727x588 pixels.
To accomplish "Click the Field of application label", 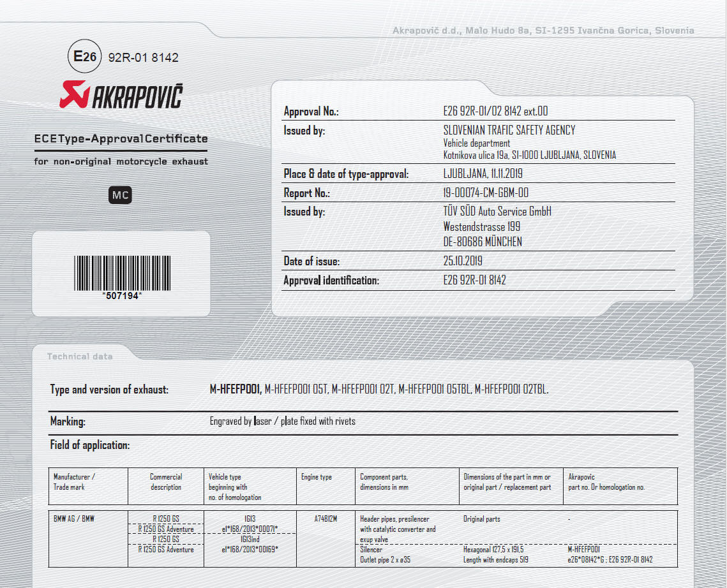I will tap(90, 445).
